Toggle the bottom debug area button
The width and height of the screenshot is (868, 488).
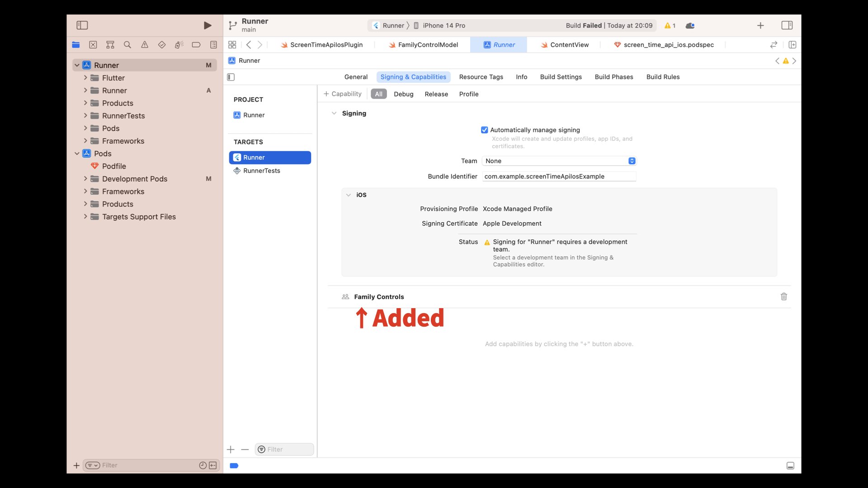790,466
